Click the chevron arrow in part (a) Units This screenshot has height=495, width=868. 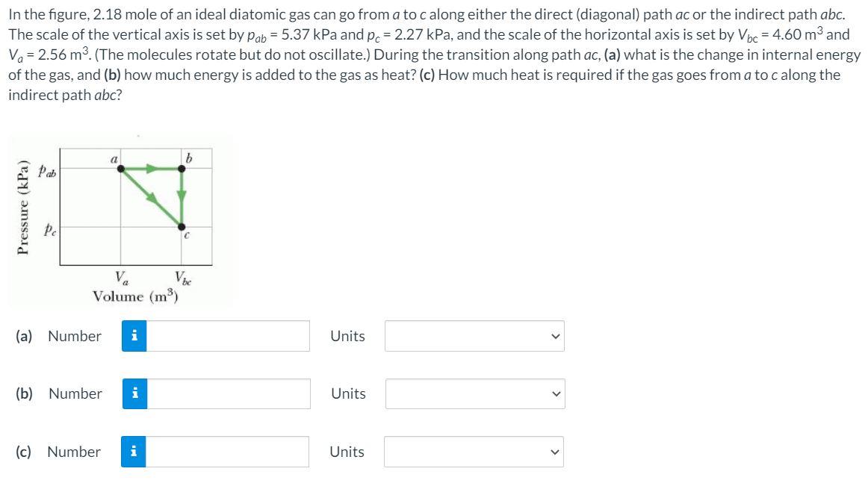tap(556, 336)
